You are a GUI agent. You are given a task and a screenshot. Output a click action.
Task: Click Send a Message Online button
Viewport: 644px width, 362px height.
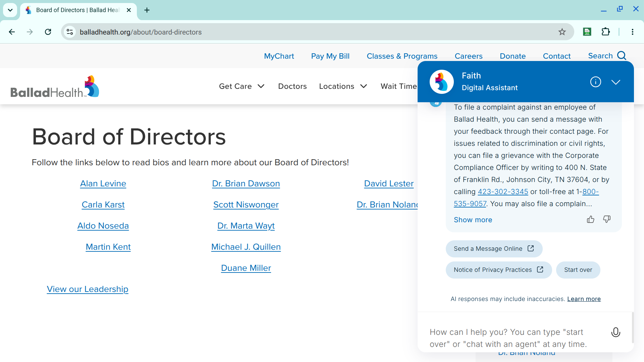[494, 249]
